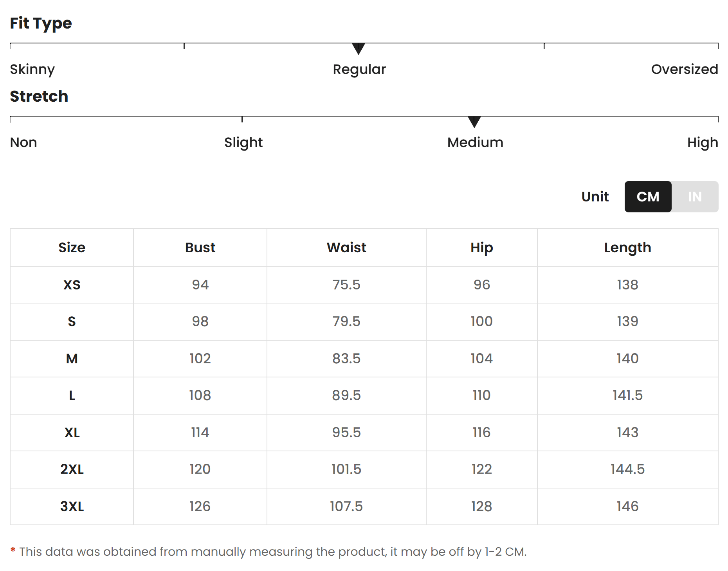728x571 pixels.
Task: Click the Oversized fit label
Action: (685, 69)
